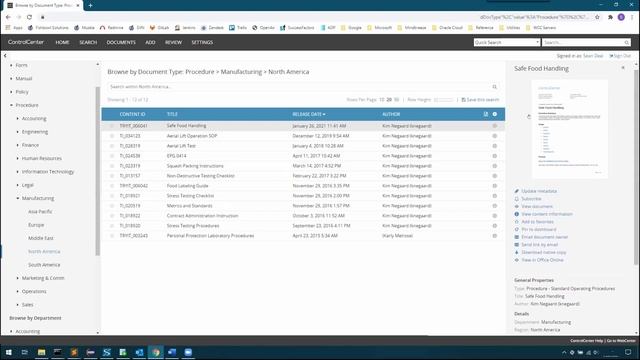Viewport: 640px width, 360px height.
Task: Click the column settings gear in table header
Action: (x=495, y=114)
